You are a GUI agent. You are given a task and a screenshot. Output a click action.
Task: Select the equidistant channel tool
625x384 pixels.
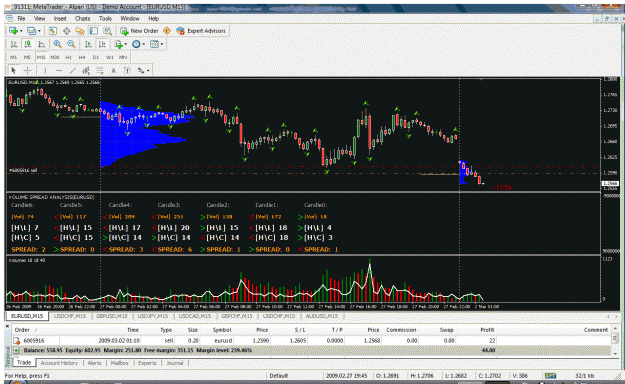click(x=86, y=71)
